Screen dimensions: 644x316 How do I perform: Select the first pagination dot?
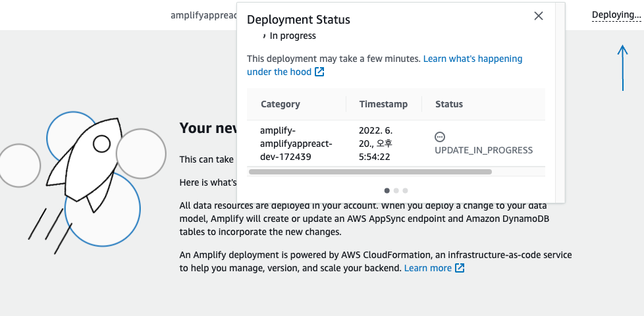(387, 190)
